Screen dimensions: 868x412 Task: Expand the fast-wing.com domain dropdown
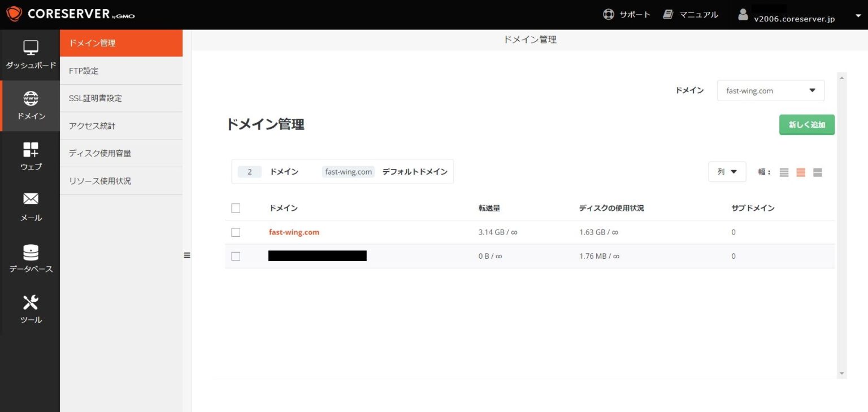point(770,90)
